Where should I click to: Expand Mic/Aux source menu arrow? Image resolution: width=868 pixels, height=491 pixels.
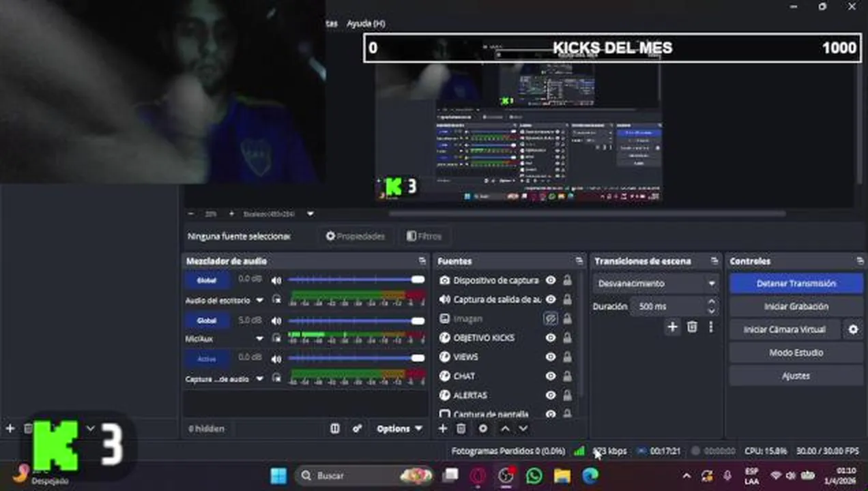(x=259, y=339)
